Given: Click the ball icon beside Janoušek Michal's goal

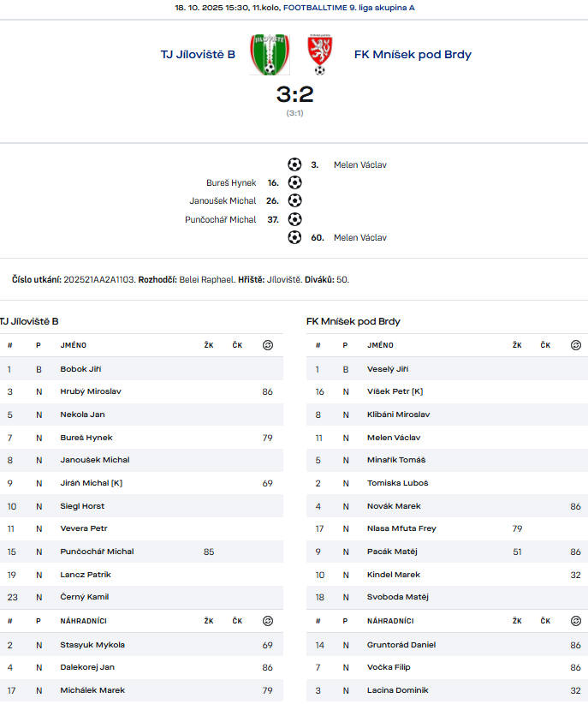Looking at the screenshot, I should [x=294, y=200].
